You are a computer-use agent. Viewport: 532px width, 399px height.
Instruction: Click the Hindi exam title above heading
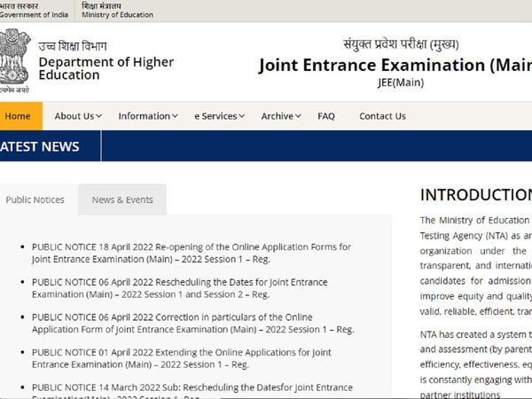click(x=401, y=44)
